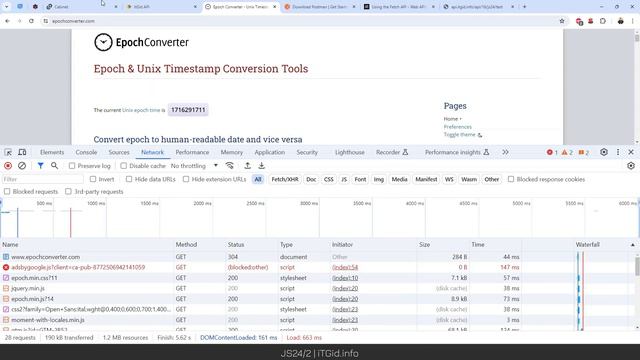Expand more DevTools tabs chevron
The width and height of the screenshot is (640, 360).
pyautogui.click(x=505, y=152)
